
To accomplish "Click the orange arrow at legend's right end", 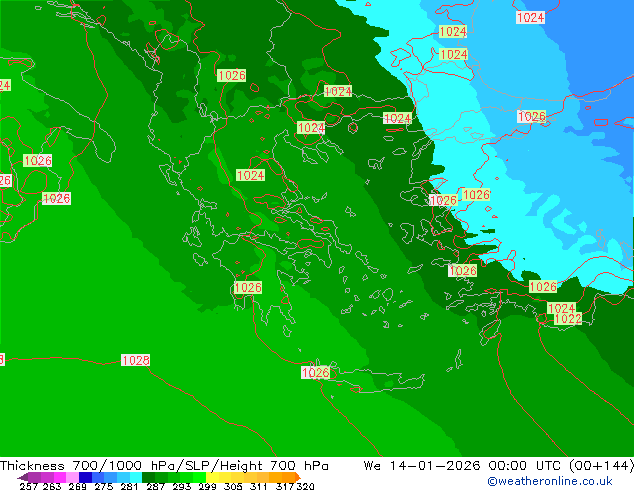I will coord(298,477).
